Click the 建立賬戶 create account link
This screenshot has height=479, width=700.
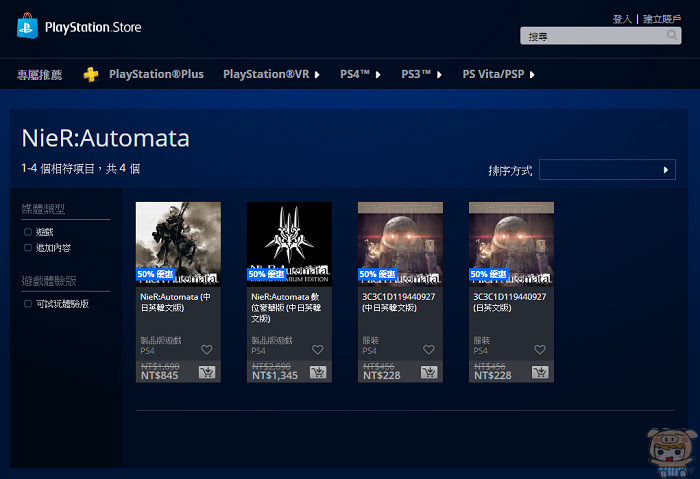pos(662,19)
